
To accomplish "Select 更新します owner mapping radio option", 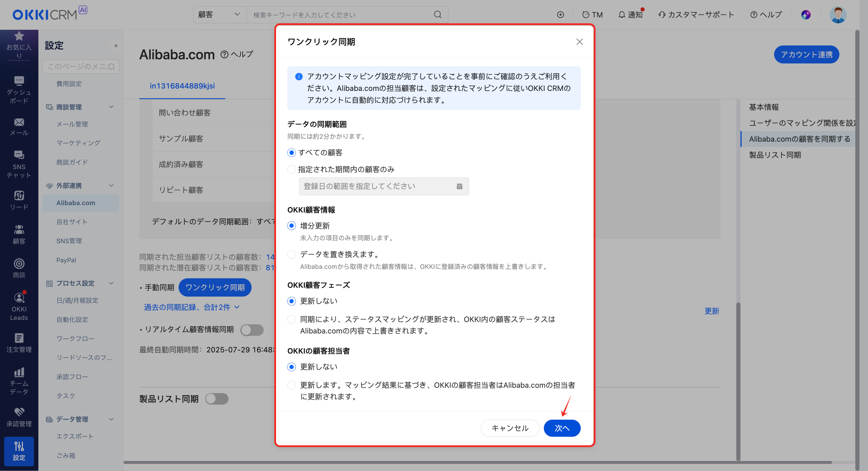I will tap(291, 385).
